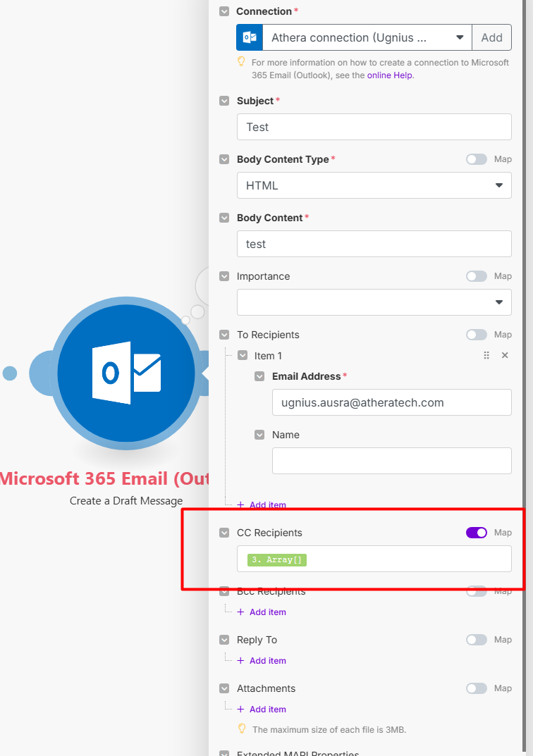
Task: Toggle Map switch for Reply To
Action: coord(477,640)
